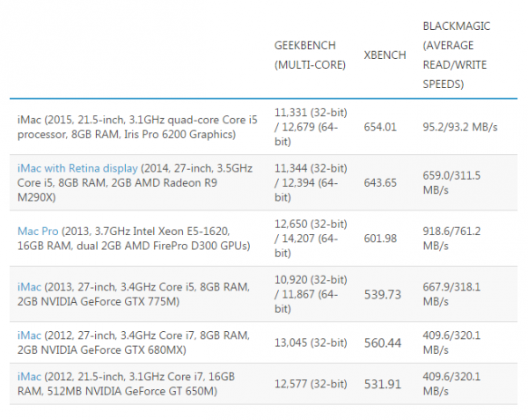Click the iMac 2015 21.5-inch description text

(137, 127)
